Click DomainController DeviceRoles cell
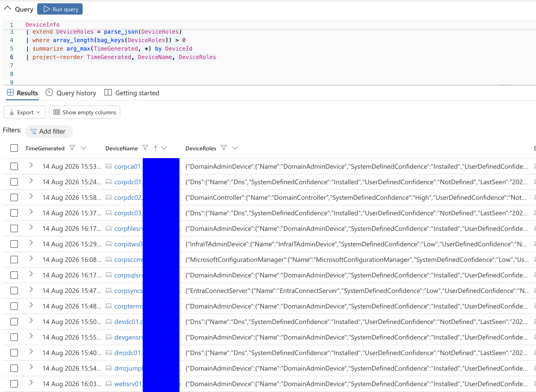536x392 pixels. pos(356,198)
